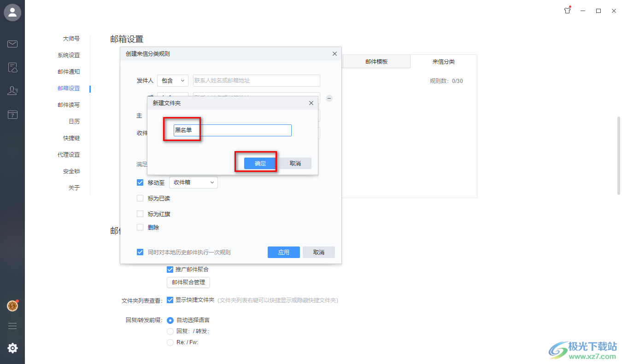Open the 收件箱 folder dropdown
Image resolution: width=622 pixels, height=364 pixels.
194,182
